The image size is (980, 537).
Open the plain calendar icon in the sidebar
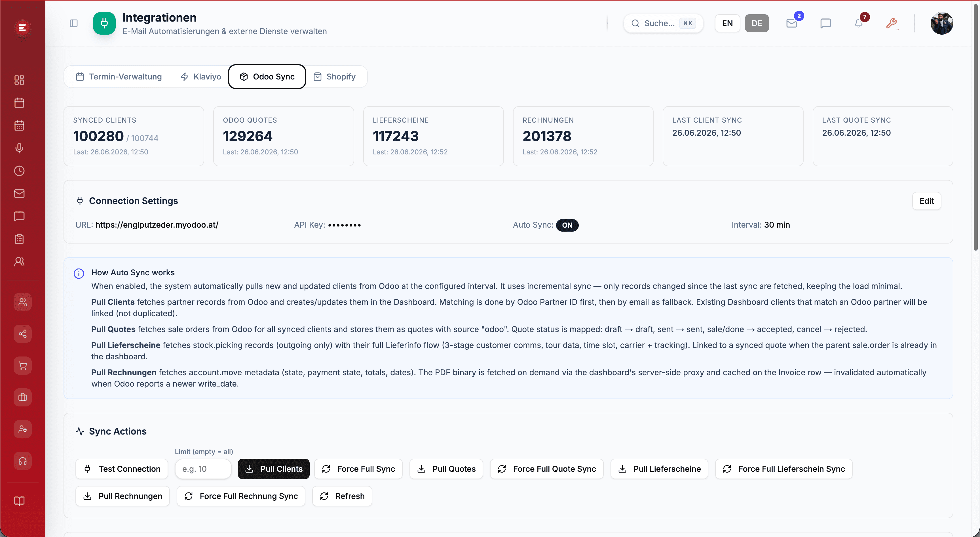[x=19, y=103]
